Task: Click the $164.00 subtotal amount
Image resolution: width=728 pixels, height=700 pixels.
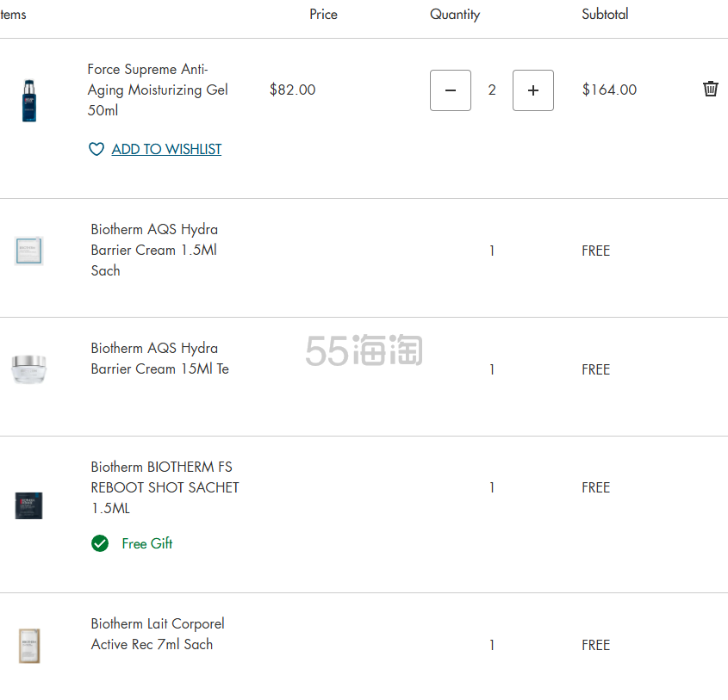Action: click(x=609, y=90)
